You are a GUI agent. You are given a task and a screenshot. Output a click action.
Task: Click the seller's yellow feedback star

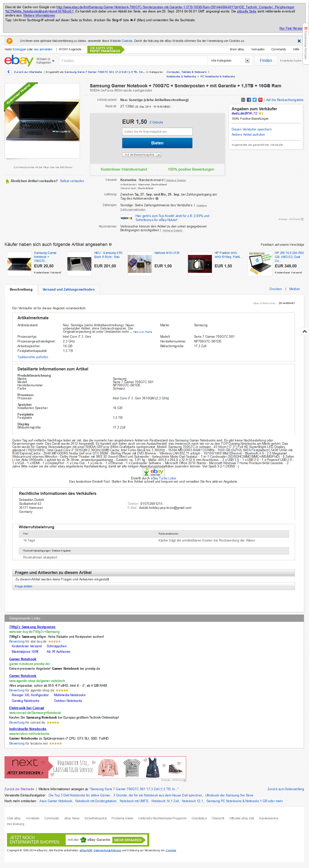(x=260, y=113)
